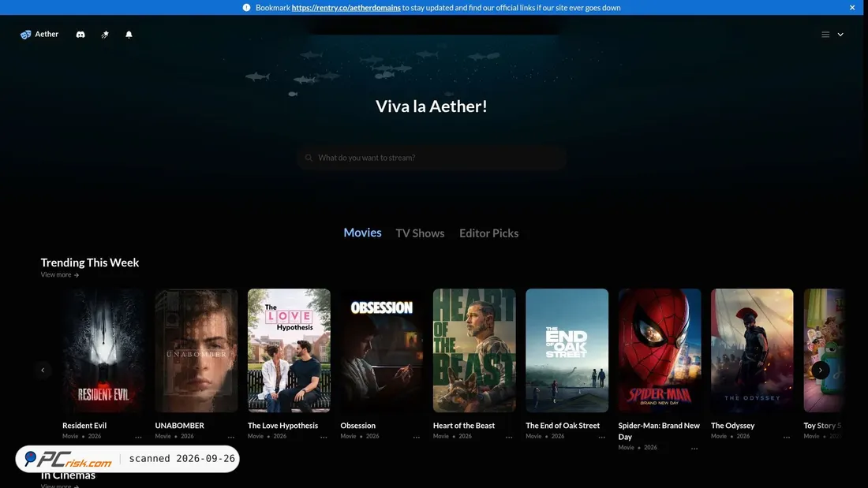Click the info icon in the top banner

point(246,8)
